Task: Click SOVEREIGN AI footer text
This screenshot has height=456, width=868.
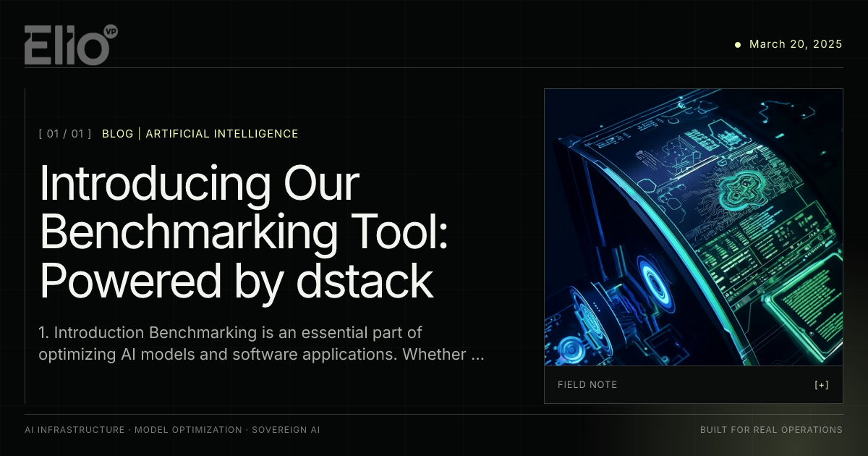Action: pos(286,430)
